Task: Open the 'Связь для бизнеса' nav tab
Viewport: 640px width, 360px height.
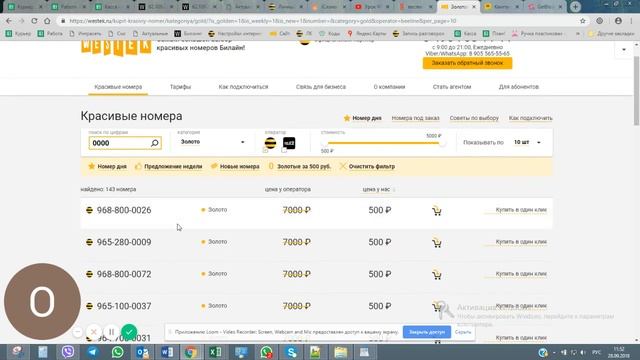Action: pos(321,87)
